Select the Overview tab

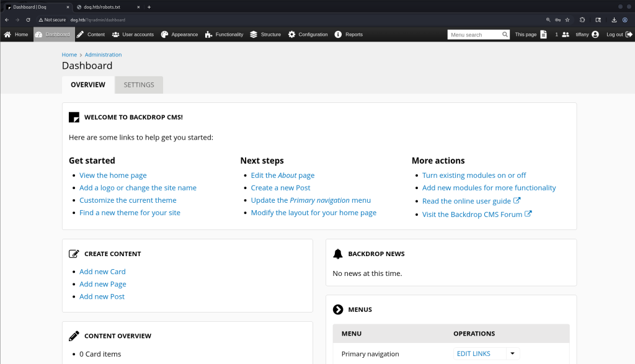(88, 85)
